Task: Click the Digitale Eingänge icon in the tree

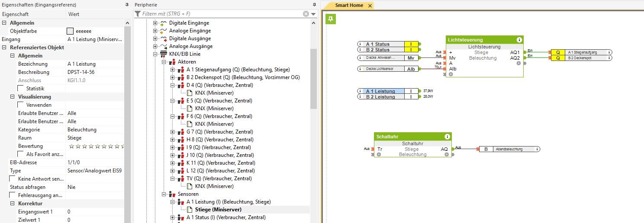Action: click(164, 23)
